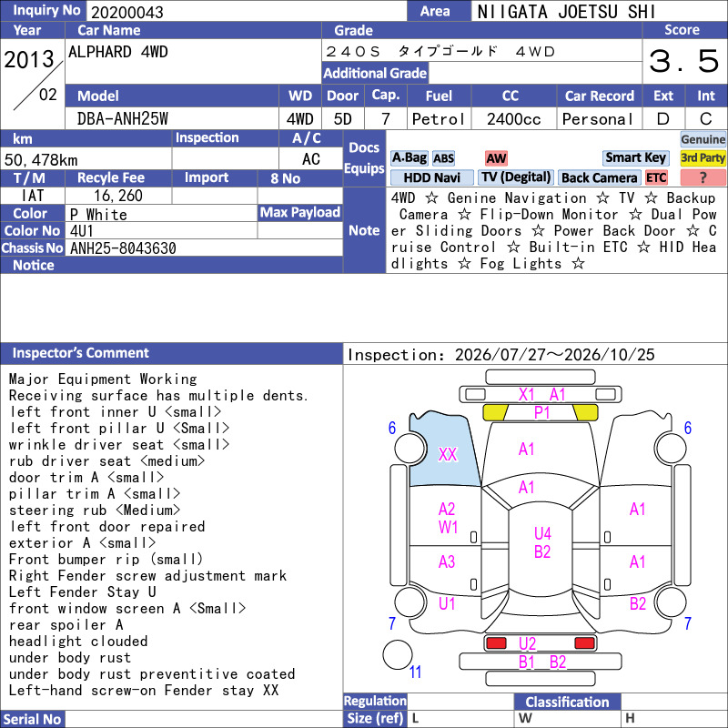Click the TV (Degital) badge
The image size is (728, 728).
(x=516, y=177)
